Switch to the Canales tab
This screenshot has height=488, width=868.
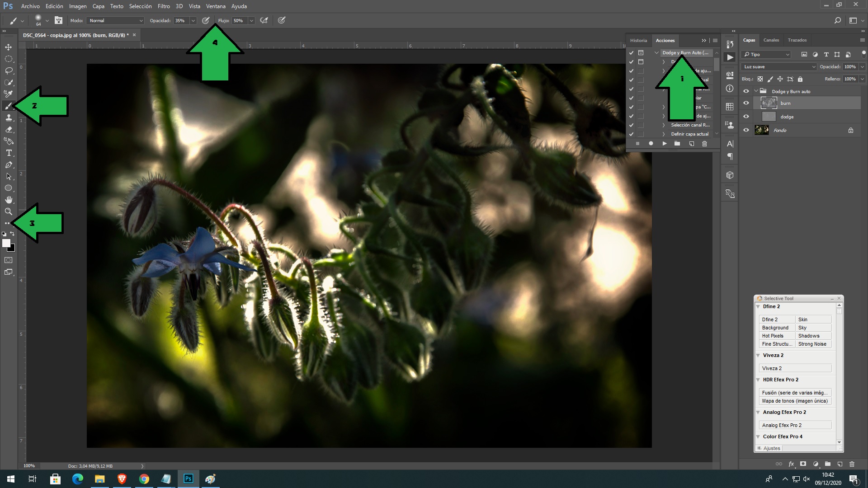click(x=771, y=40)
